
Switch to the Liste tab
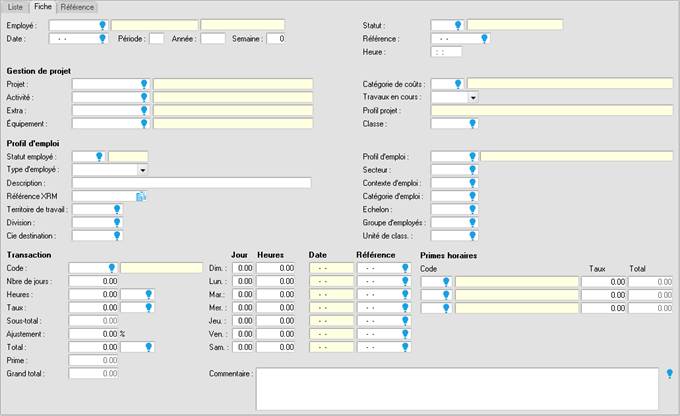click(x=15, y=7)
